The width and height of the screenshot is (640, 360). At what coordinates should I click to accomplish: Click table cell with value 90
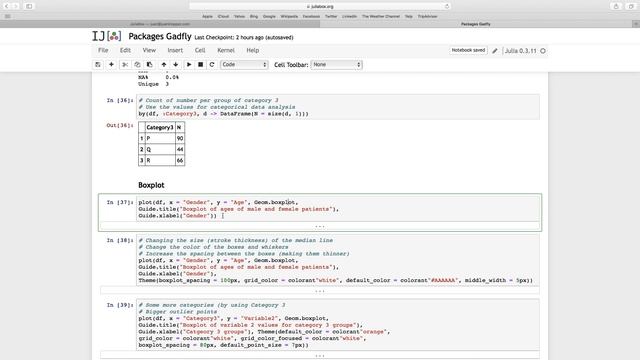180,138
